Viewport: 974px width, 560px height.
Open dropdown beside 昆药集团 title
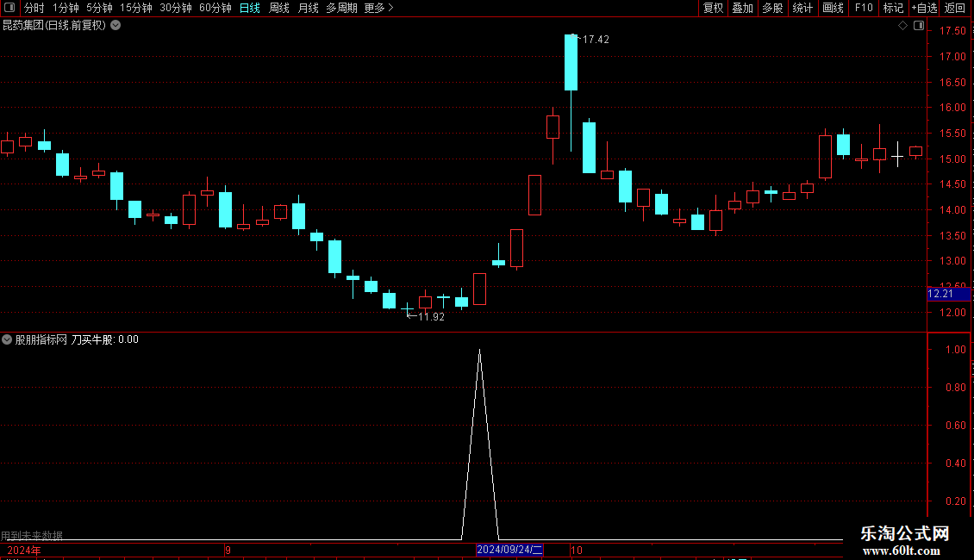click(116, 26)
